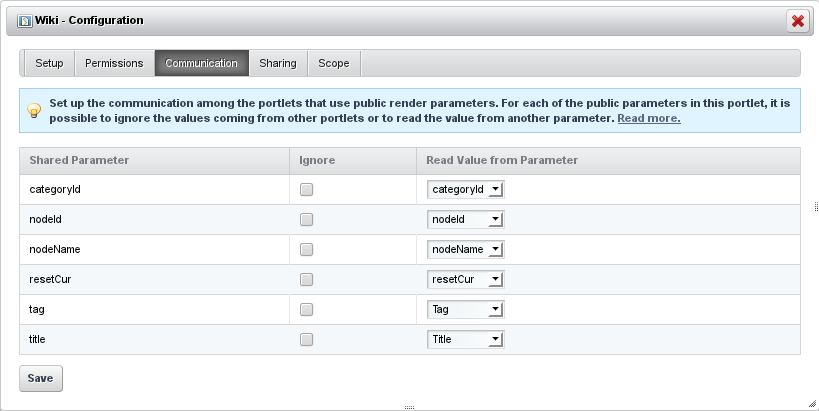Click the nodeName shared parameter name
The height and width of the screenshot is (411, 819).
pos(55,250)
